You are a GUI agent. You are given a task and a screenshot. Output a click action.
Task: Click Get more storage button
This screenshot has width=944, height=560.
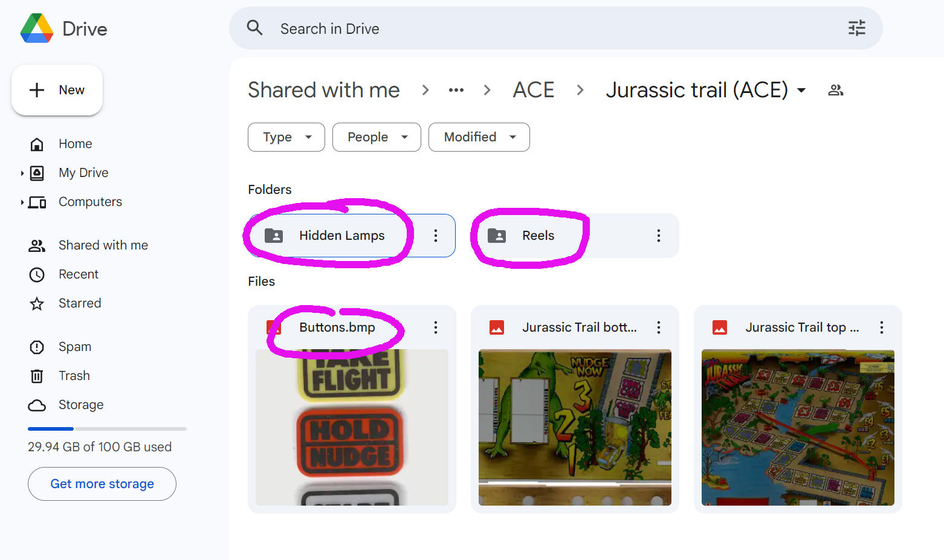coord(102,484)
